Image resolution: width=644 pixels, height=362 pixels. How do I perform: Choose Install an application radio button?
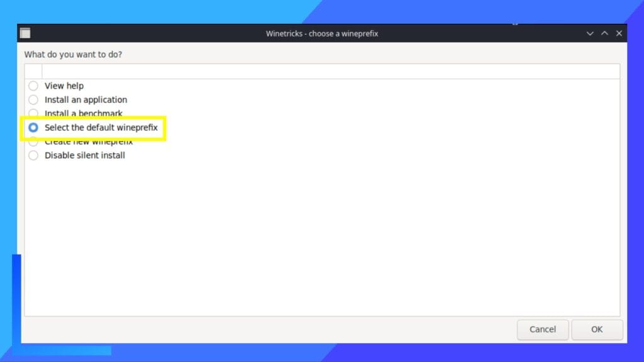[x=33, y=100]
